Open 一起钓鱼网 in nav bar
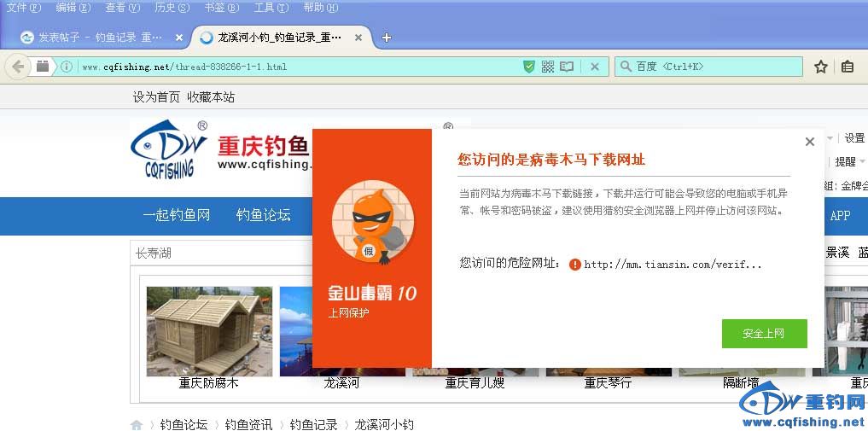Screen dimensions: 868x431 click(x=177, y=215)
